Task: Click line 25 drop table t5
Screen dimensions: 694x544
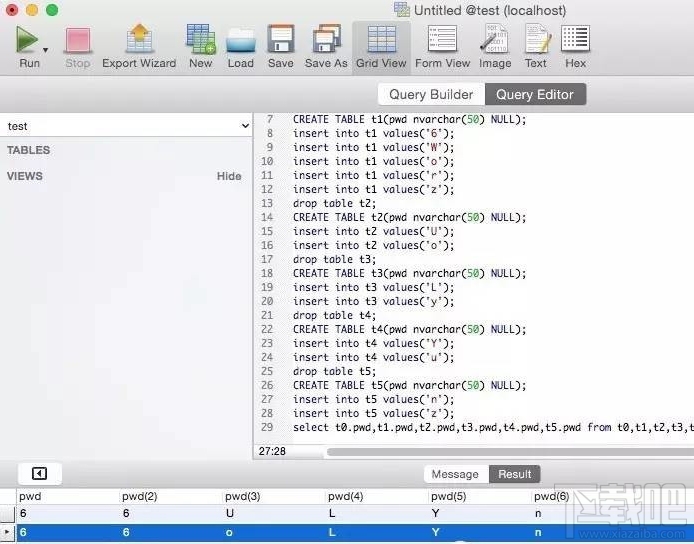Action: click(334, 371)
